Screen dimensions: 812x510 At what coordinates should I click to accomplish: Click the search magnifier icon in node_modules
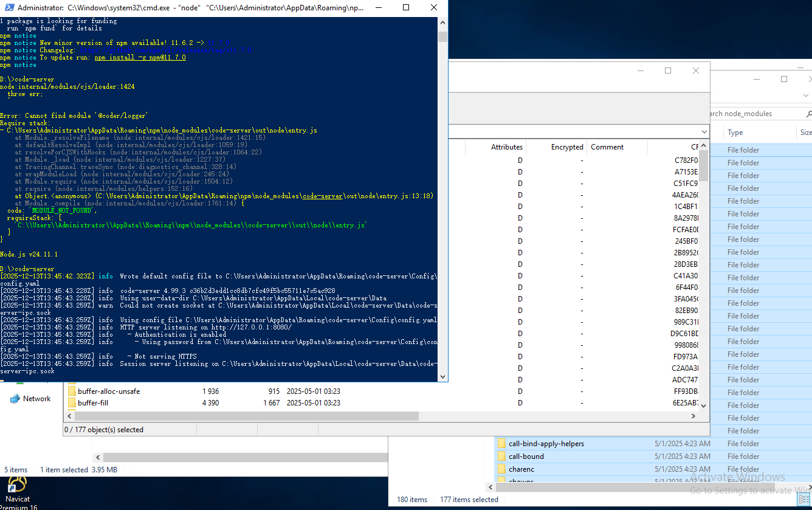point(808,114)
